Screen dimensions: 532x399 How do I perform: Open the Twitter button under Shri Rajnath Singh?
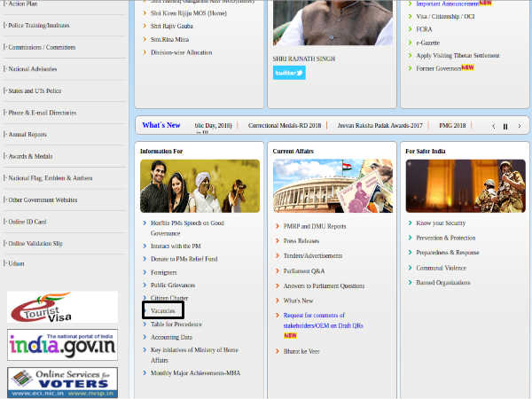click(x=289, y=73)
